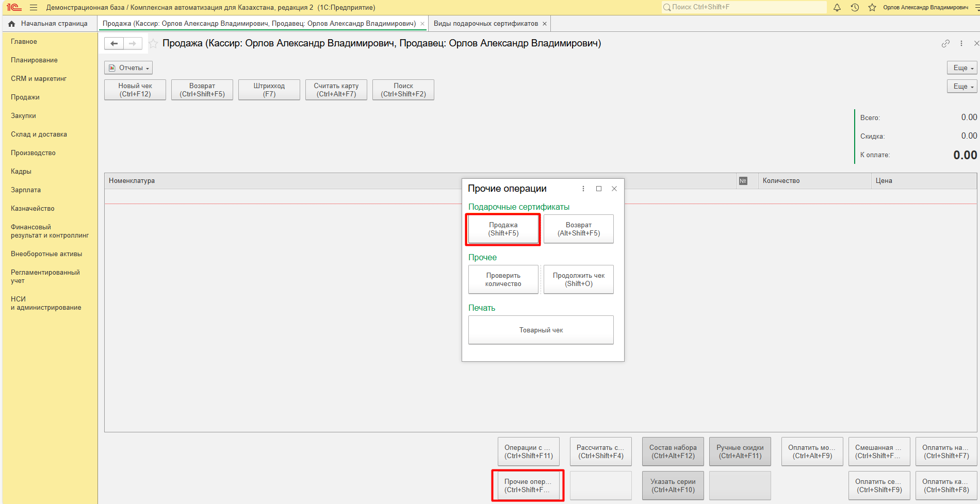Click gift certificate Продажа (Shift+F5) button

click(503, 229)
